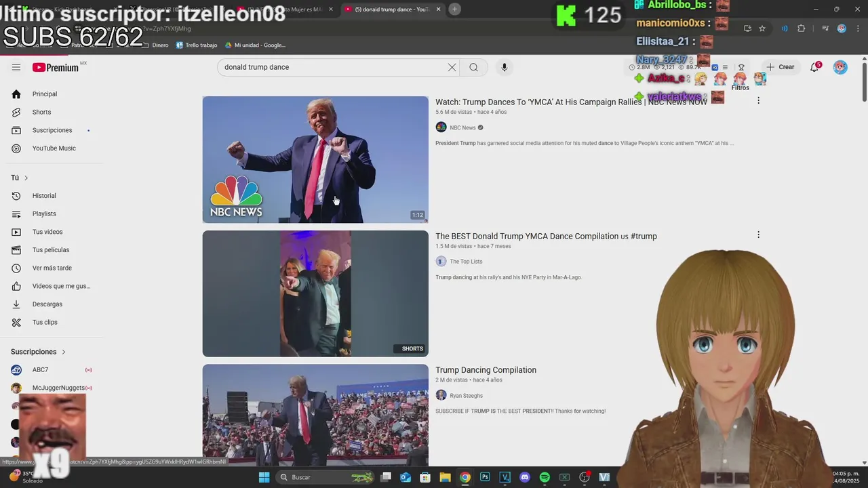Image resolution: width=868 pixels, height=488 pixels.
Task: Open the notifications bell
Action: point(814,67)
